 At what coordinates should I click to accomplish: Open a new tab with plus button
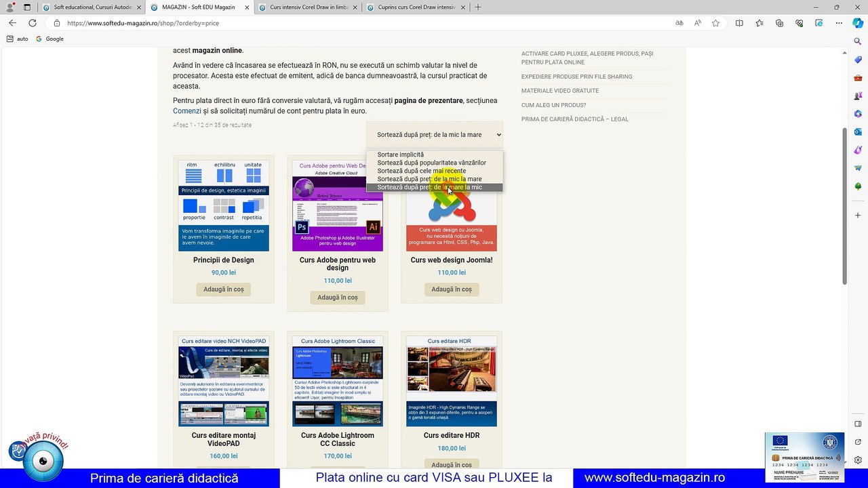[x=478, y=7]
